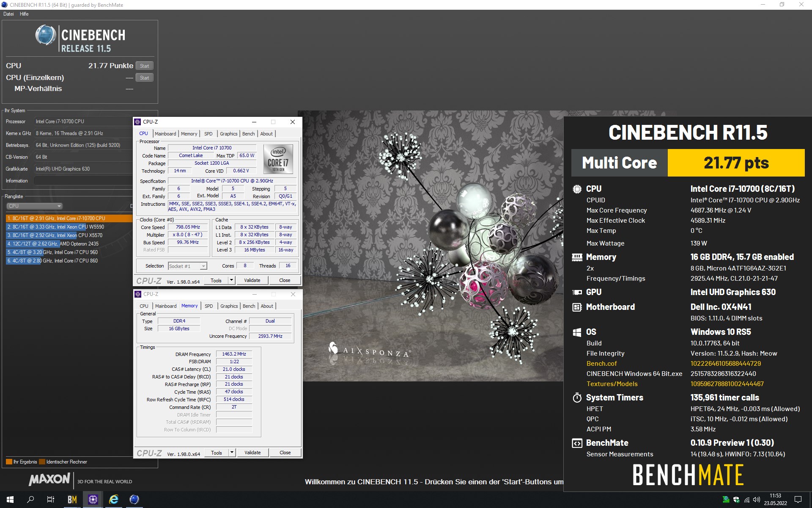812x508 pixels.
Task: Click Validate in upper CPU-Z window
Action: [x=252, y=280]
